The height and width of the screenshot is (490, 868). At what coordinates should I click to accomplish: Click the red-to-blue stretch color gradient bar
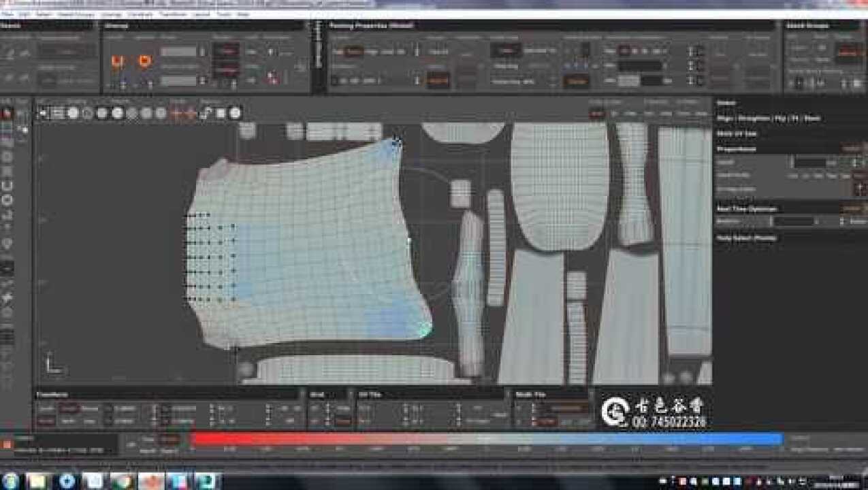click(x=486, y=439)
